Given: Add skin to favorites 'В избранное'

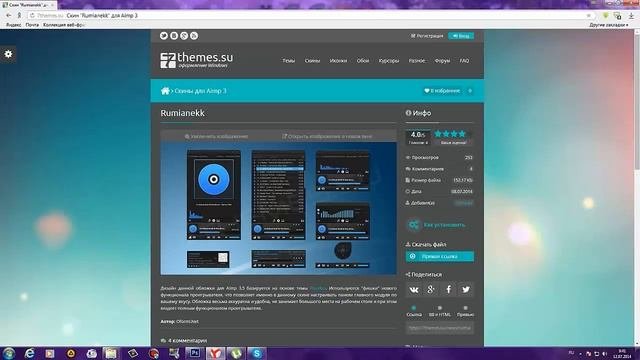Looking at the screenshot, I should click(442, 91).
